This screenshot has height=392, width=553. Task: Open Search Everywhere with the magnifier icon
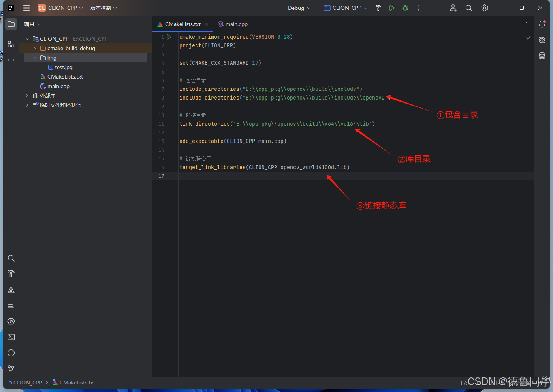(x=469, y=8)
